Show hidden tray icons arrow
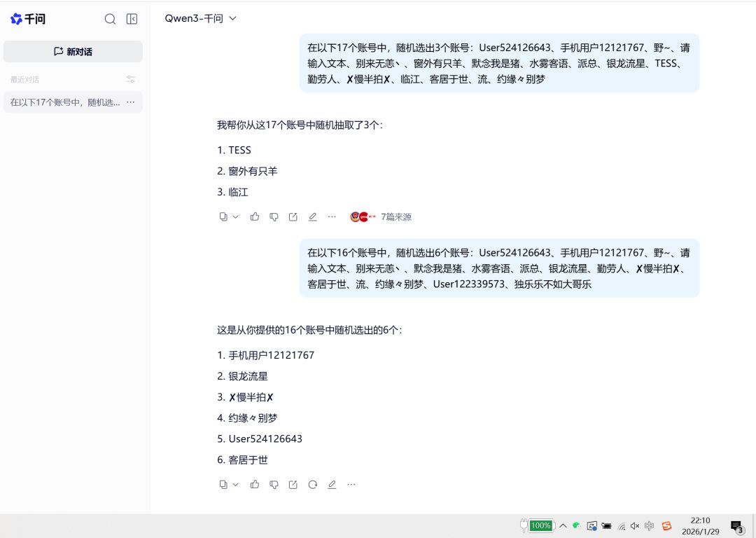 click(563, 525)
